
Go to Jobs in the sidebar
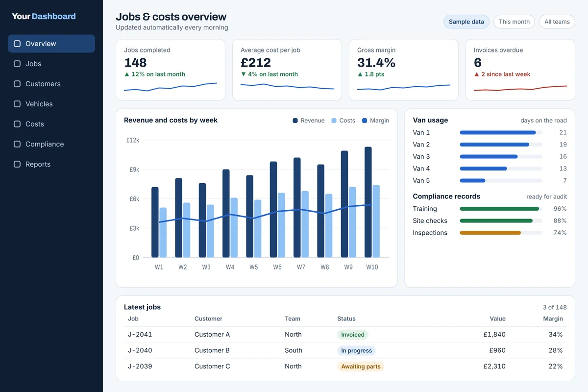[51, 64]
